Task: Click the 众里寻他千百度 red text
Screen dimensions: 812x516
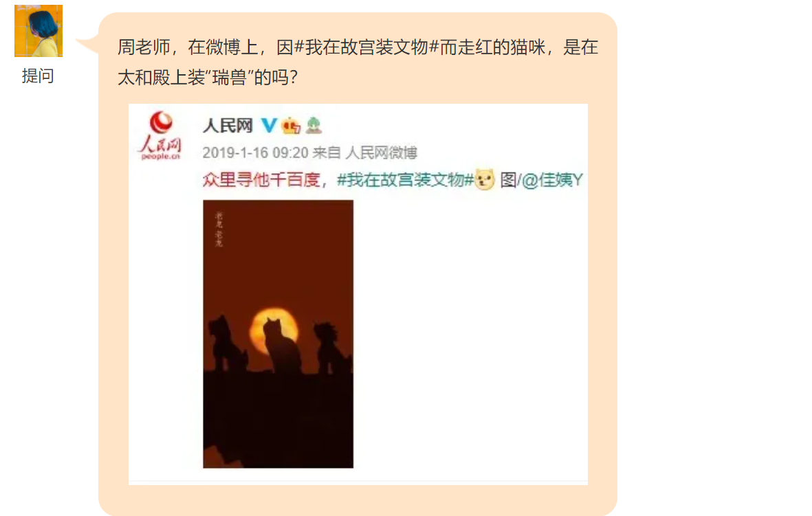Action: tap(261, 180)
